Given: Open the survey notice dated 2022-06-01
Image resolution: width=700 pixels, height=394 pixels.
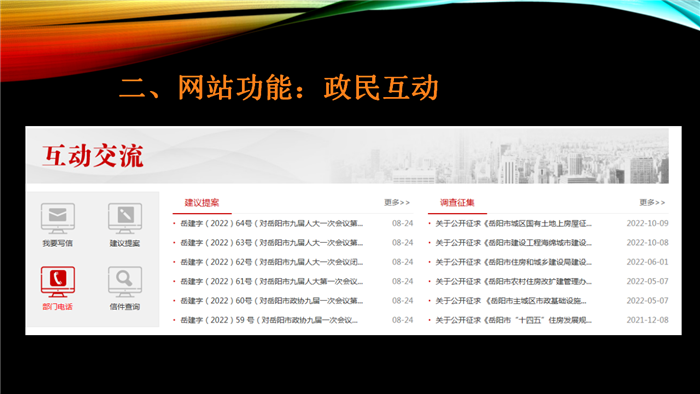Looking at the screenshot, I should point(513,262).
